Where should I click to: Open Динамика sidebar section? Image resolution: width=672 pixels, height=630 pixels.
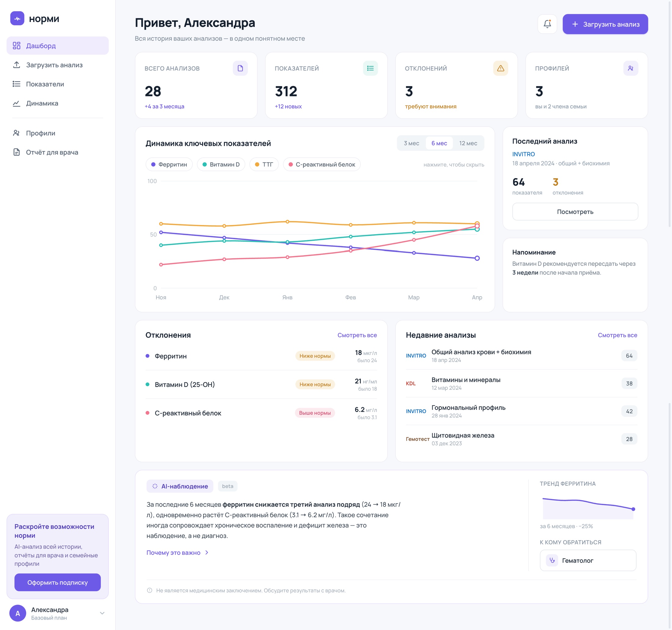click(x=57, y=103)
